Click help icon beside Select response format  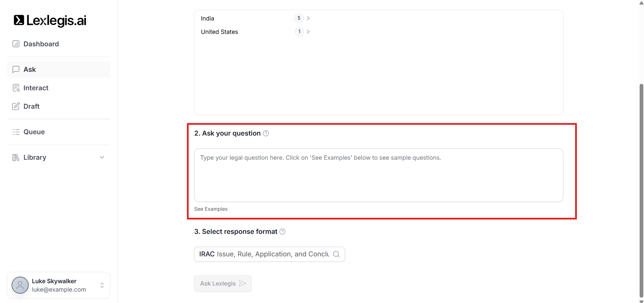tap(282, 232)
